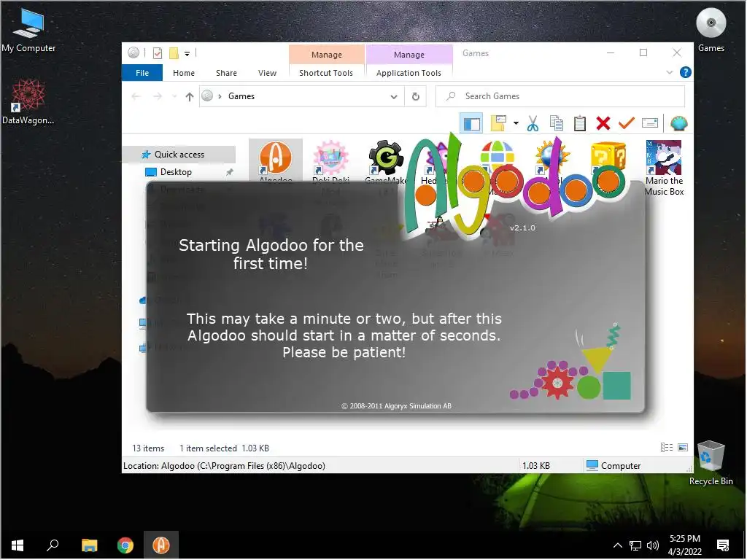The image size is (747, 560).
Task: Toggle the navigation pane button in toolbar
Action: tap(471, 124)
